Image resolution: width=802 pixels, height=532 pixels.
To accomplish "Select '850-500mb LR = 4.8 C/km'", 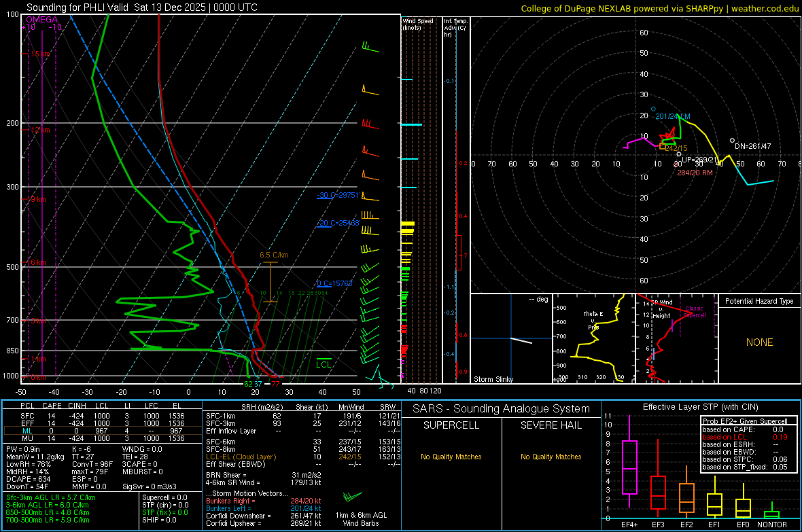I will (x=48, y=512).
